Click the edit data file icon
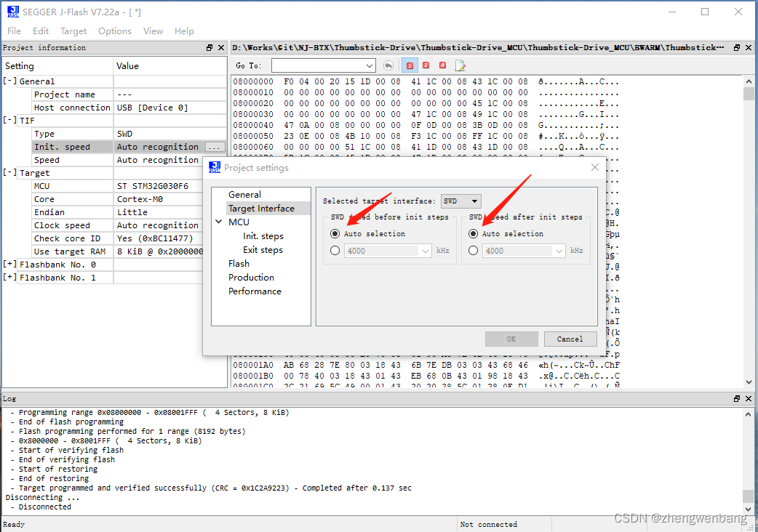The width and height of the screenshot is (758, 532). tap(460, 65)
